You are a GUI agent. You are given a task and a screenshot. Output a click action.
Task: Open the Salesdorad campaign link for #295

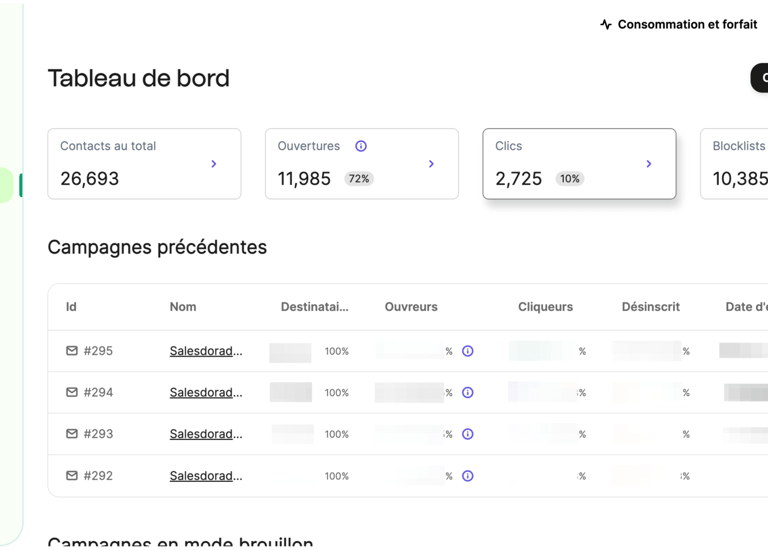click(x=206, y=351)
